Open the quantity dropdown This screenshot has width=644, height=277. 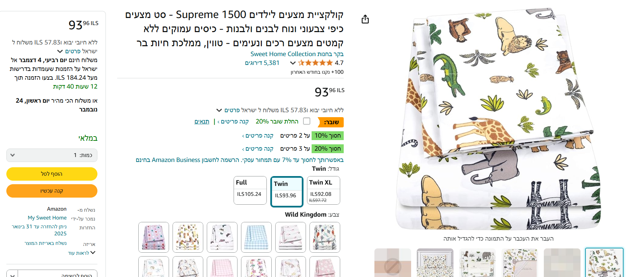point(52,155)
